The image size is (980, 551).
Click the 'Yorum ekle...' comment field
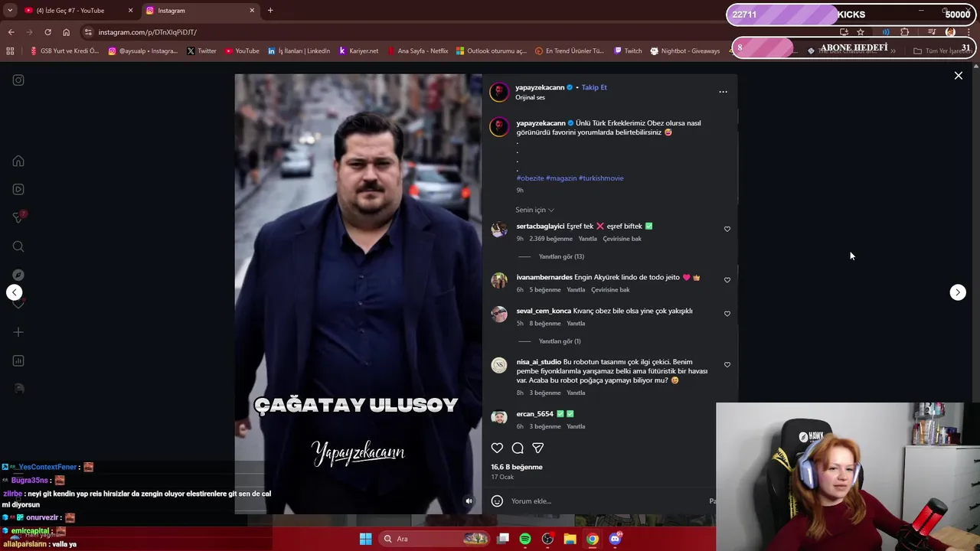(605, 501)
